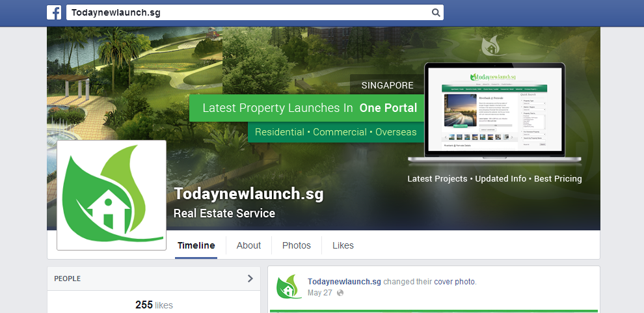Click the Latest Property Launches banner
The width and height of the screenshot is (644, 313).
(307, 108)
